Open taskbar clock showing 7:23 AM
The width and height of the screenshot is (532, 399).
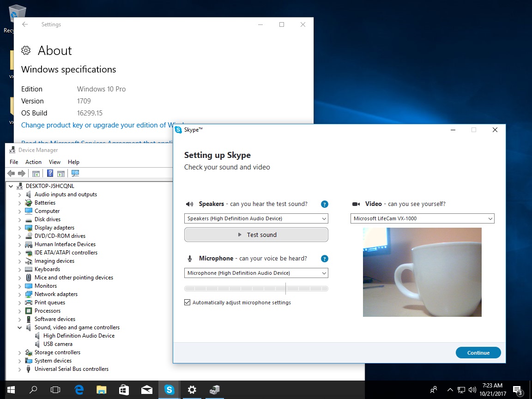493,390
